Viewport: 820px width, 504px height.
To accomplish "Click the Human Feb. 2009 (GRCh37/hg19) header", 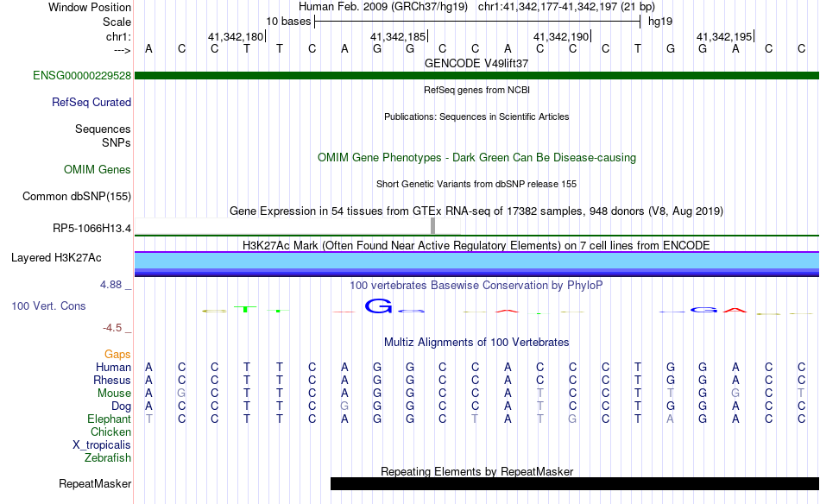I will [x=382, y=7].
